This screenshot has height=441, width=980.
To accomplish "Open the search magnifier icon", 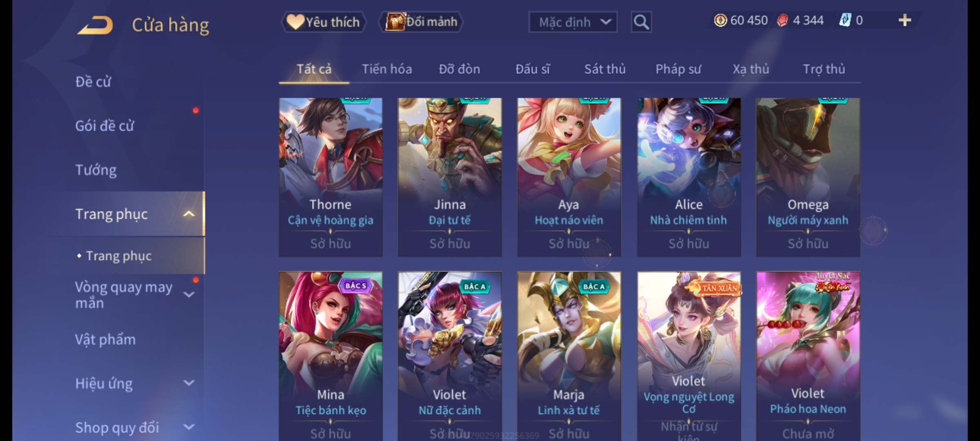I will 641,22.
